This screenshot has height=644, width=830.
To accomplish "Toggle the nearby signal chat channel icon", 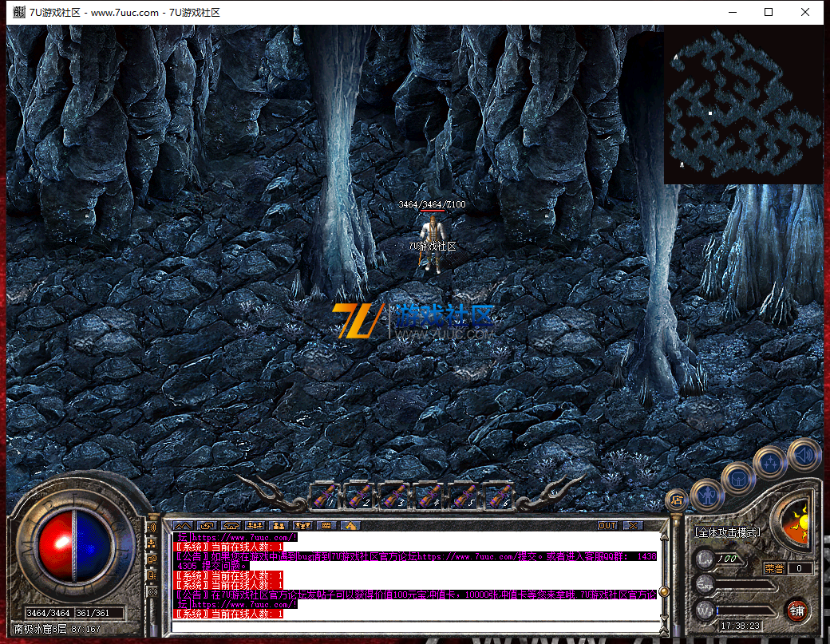I will coord(152,591).
